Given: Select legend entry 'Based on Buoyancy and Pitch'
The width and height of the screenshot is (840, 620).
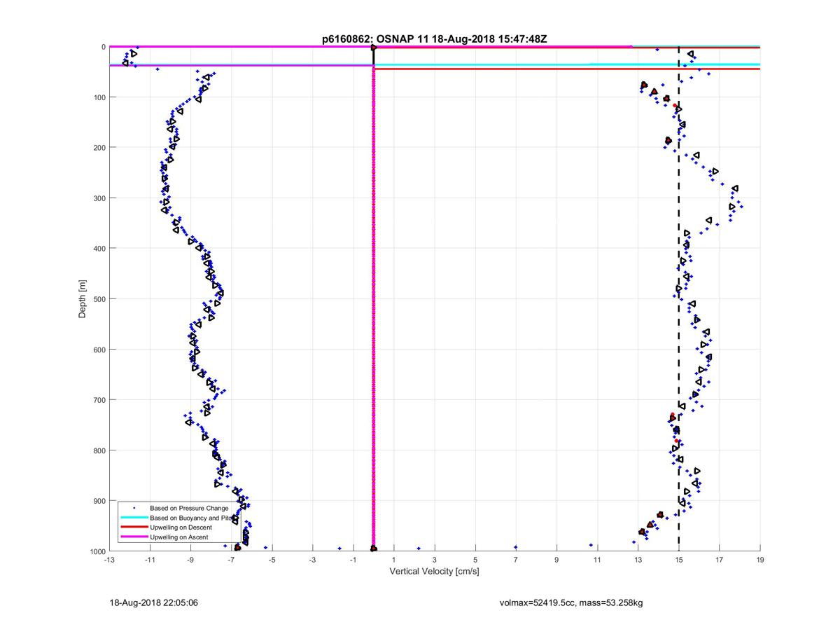Looking at the screenshot, I should (x=190, y=517).
